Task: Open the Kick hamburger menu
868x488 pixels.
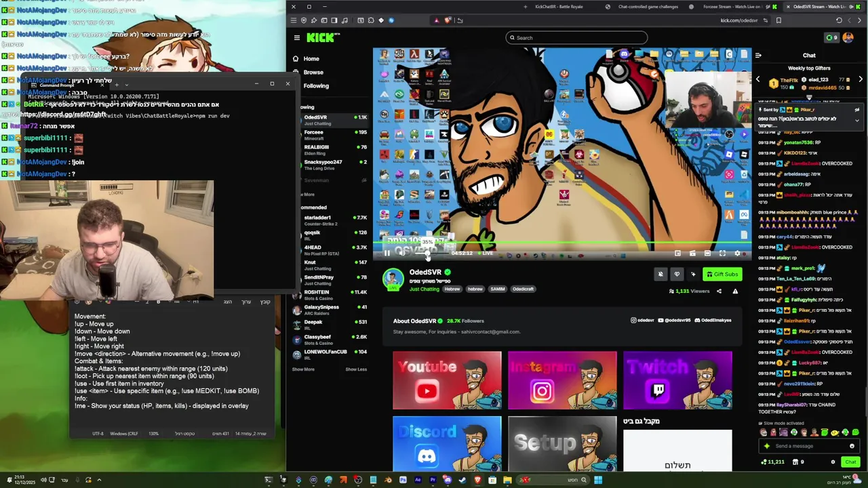Action: 296,38
